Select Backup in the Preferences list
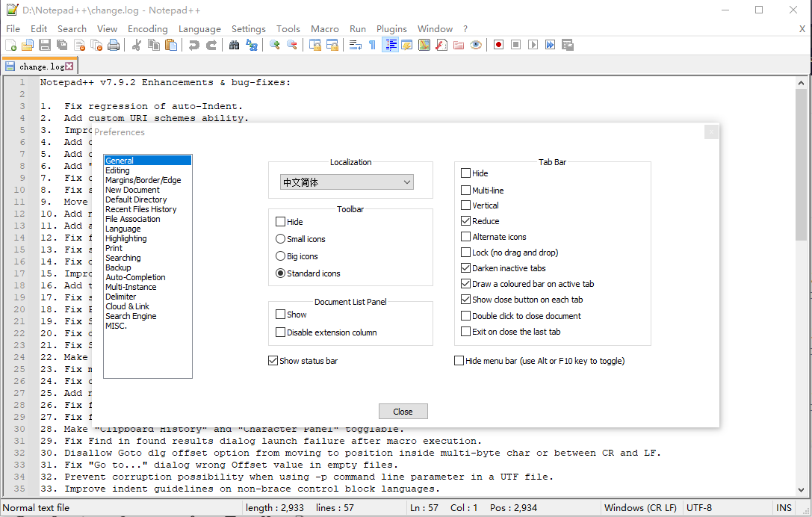Screen dimensions: 812x517 click(118, 267)
